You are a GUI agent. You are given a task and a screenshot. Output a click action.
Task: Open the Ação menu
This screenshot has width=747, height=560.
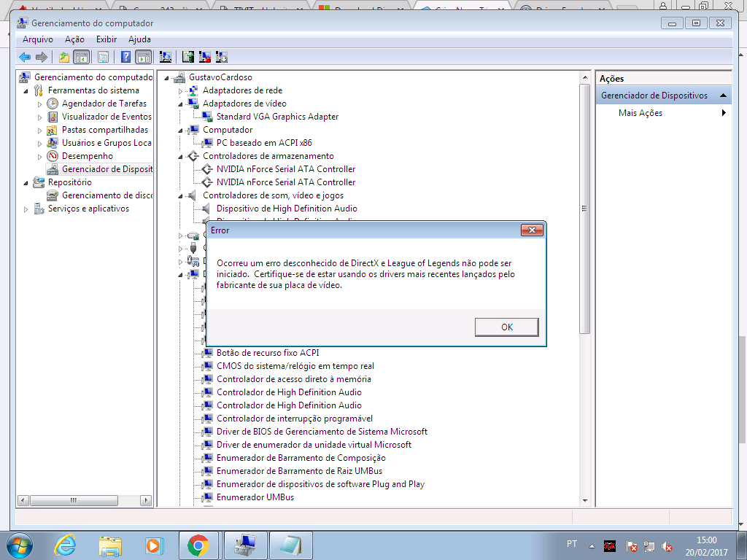75,39
